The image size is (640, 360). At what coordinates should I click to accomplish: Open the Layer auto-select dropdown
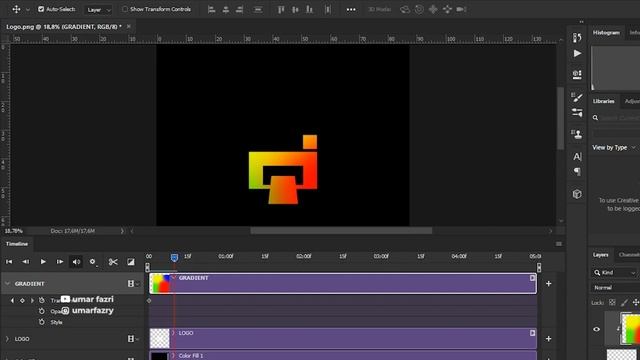98,9
